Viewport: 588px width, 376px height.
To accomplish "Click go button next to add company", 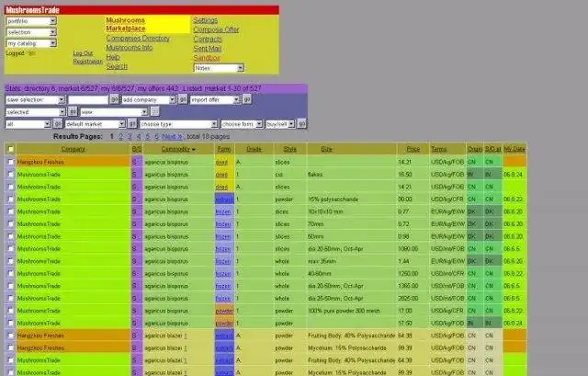I will [183, 99].
